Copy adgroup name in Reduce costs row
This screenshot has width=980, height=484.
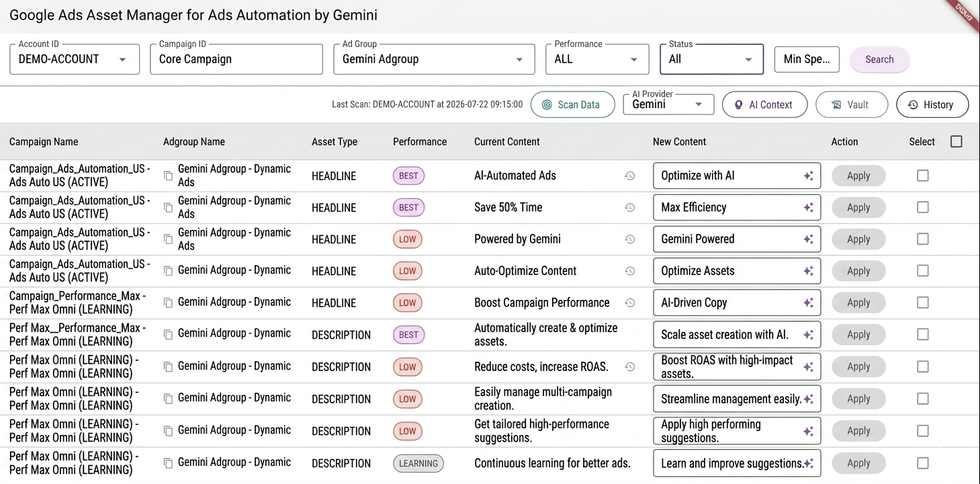(168, 367)
